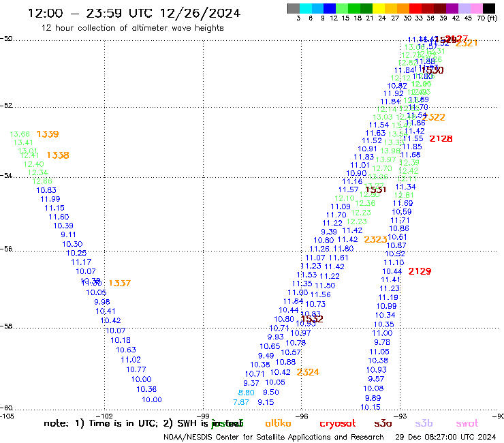Click the wave height value 11.10
Image resolution: width=504 pixels, height=443 pixels.
[x=394, y=262]
